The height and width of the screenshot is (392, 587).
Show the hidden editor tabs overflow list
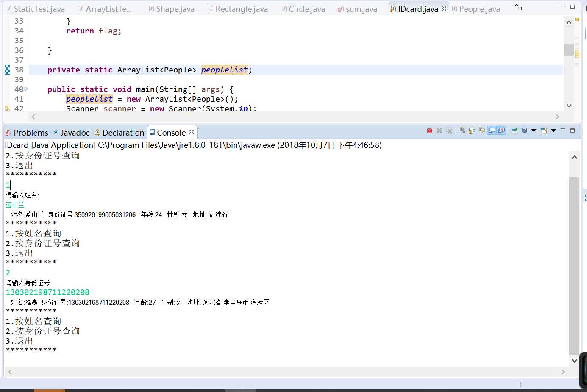tap(518, 7)
